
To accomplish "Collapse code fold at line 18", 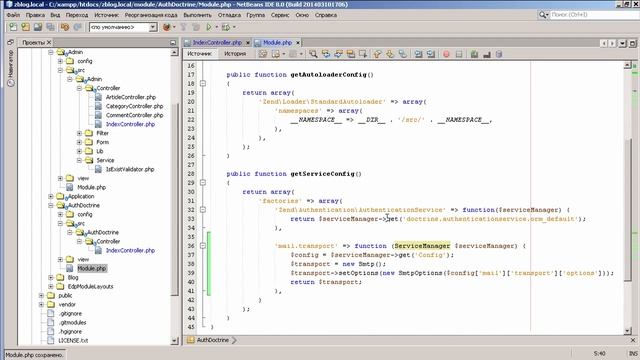I will [203, 84].
